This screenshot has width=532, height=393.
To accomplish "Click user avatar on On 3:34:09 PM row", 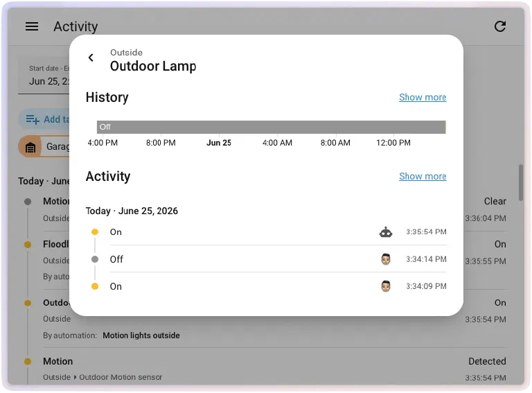I will coord(386,286).
